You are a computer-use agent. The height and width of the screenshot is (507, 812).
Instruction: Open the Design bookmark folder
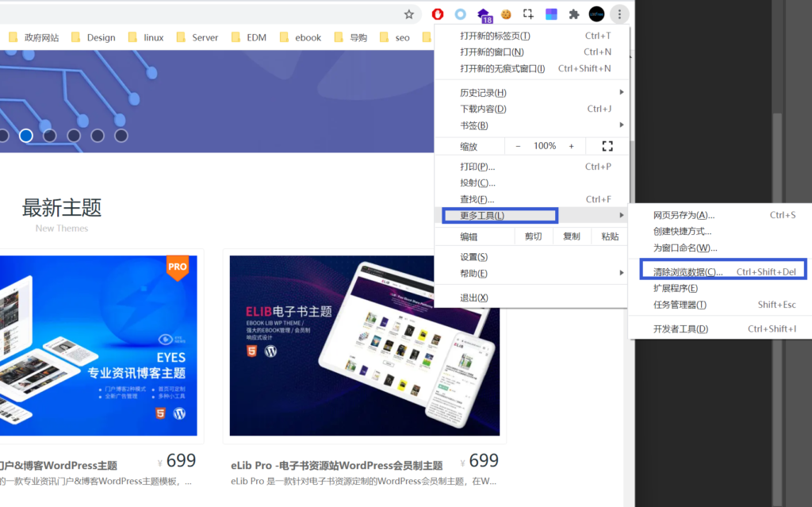(x=94, y=37)
